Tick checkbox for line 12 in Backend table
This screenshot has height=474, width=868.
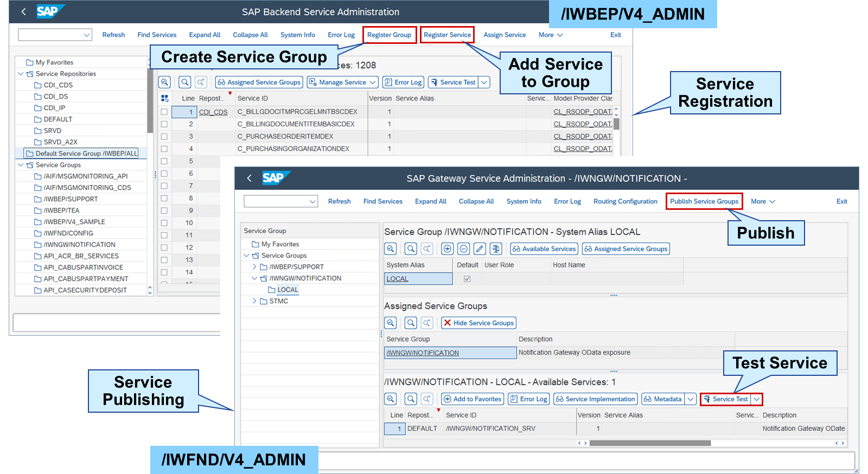[164, 247]
